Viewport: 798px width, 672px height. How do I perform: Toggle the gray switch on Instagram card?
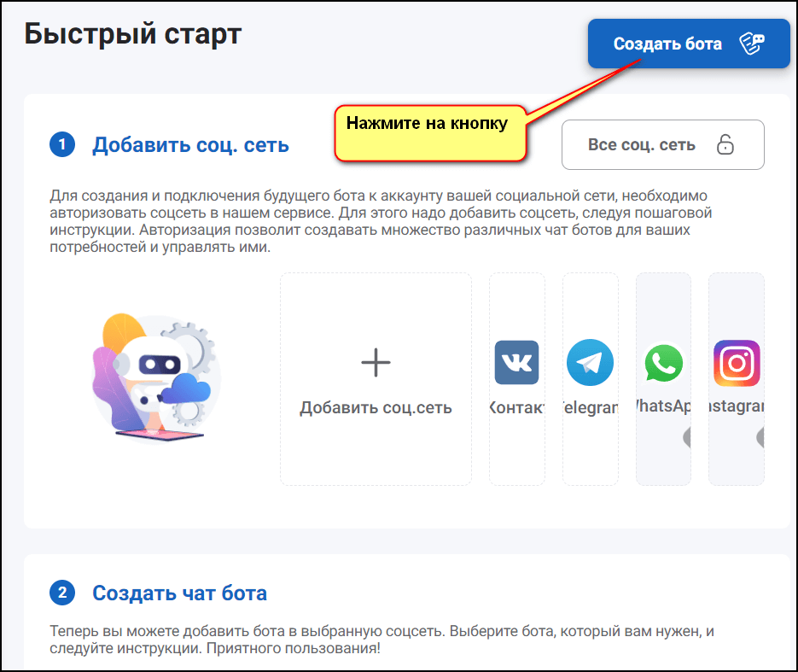759,438
